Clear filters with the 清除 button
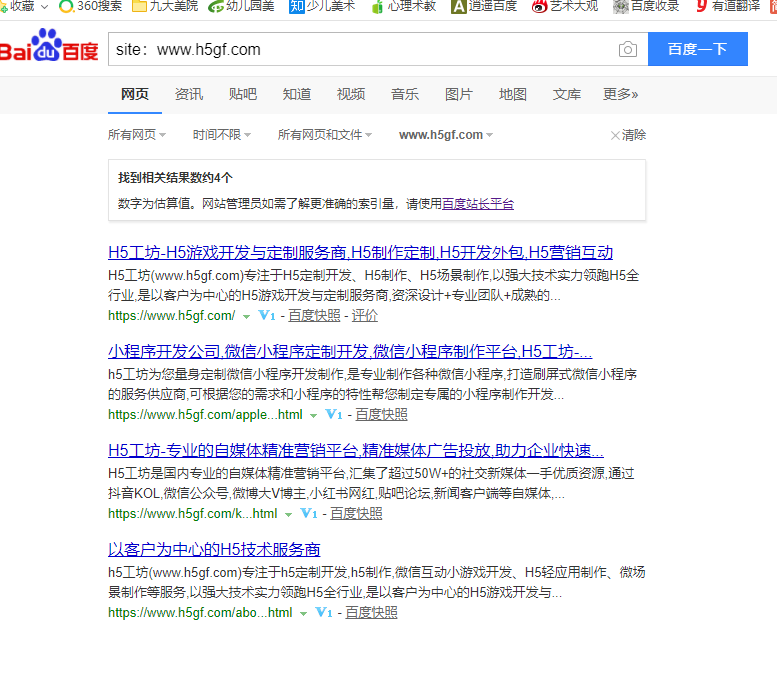This screenshot has width=777, height=674. click(x=628, y=135)
